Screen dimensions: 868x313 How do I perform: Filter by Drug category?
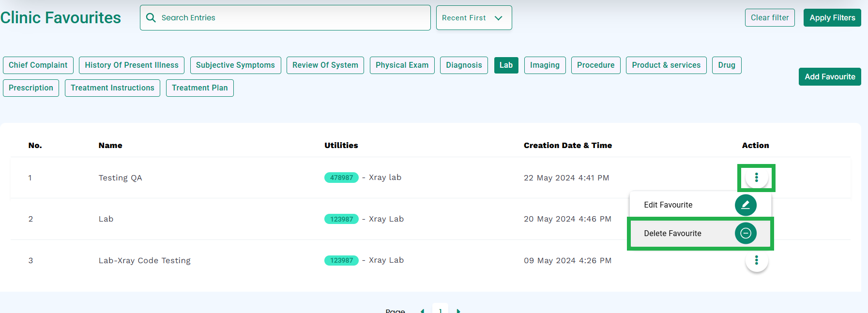(727, 65)
